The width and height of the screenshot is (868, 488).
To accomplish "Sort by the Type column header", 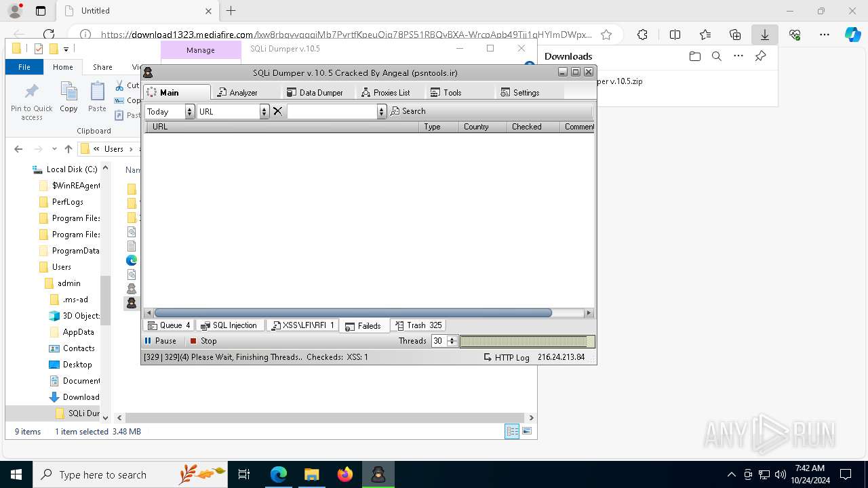I will pyautogui.click(x=439, y=127).
